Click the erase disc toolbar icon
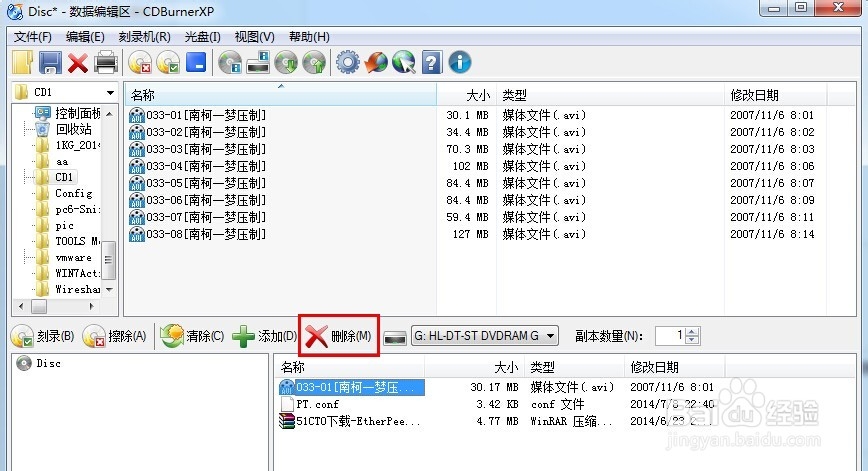This screenshot has height=471, width=868. click(x=141, y=63)
